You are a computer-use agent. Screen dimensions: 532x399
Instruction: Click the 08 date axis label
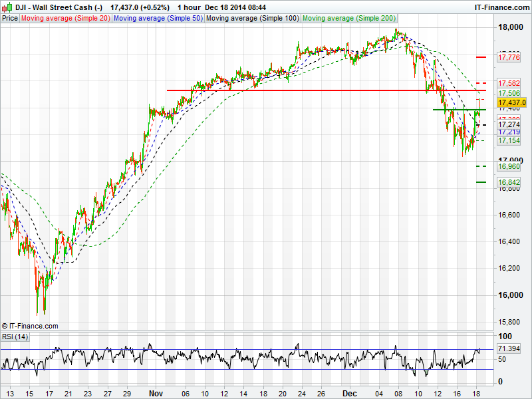click(x=398, y=394)
